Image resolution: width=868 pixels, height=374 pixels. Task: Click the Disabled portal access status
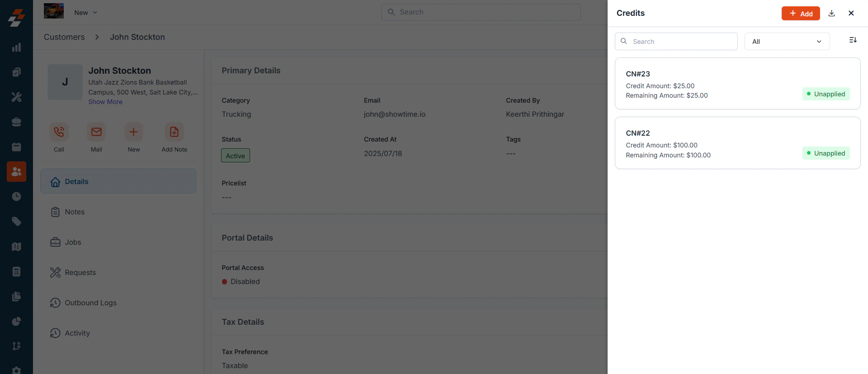coord(241,282)
